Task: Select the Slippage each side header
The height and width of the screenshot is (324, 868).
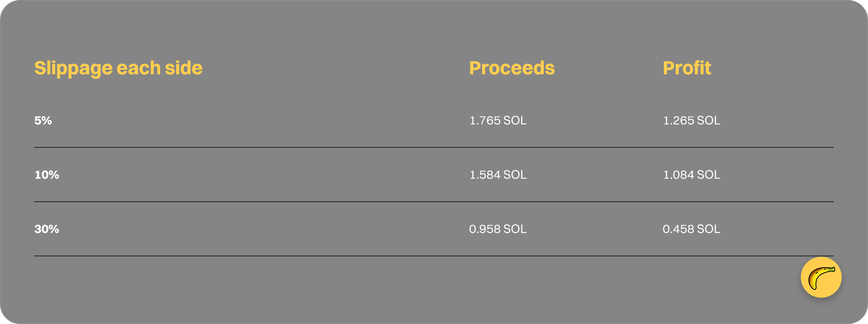Action: point(119,68)
